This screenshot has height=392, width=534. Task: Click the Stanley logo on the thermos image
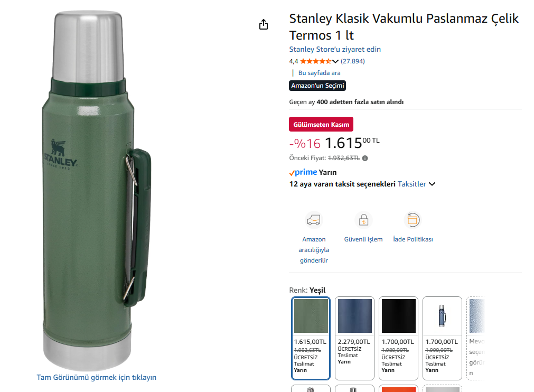point(61,154)
